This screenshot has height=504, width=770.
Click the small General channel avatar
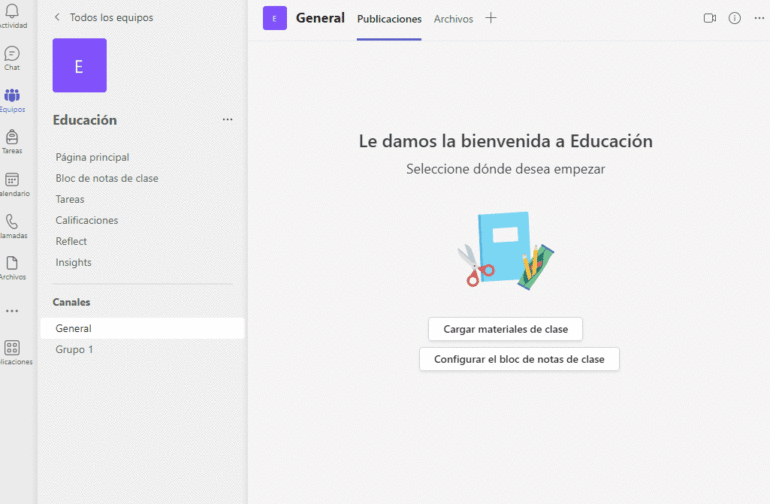point(275,18)
